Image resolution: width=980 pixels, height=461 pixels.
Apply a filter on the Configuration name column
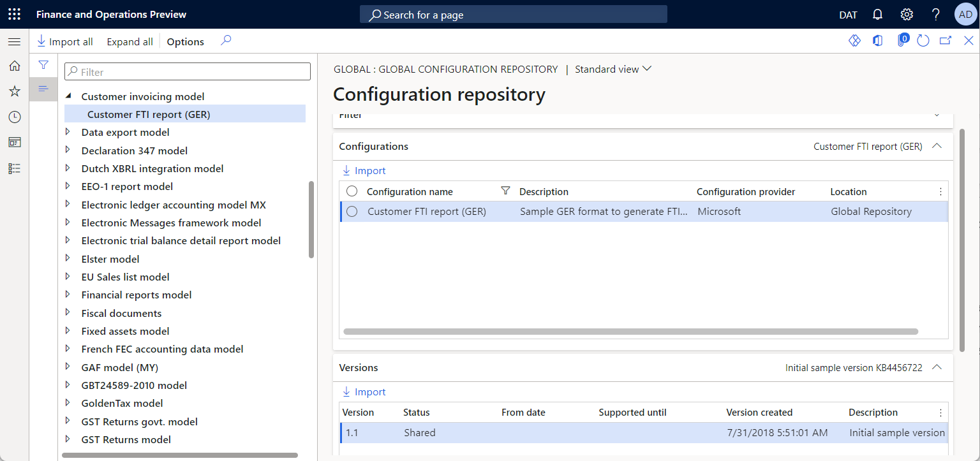(x=505, y=191)
